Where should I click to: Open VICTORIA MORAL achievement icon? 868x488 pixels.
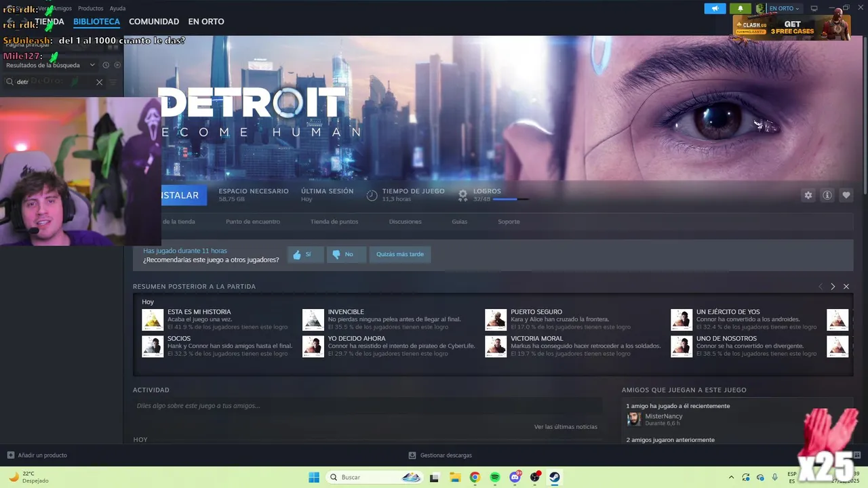click(496, 346)
